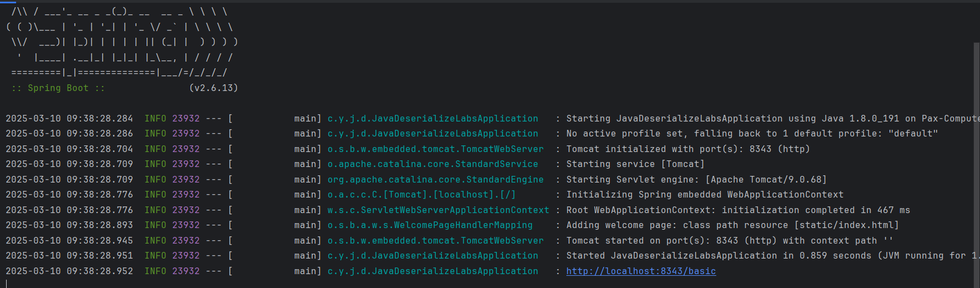The height and width of the screenshot is (288, 980).
Task: Click logger name org.apache.catalina.core.StandardEngine
Action: pos(435,180)
